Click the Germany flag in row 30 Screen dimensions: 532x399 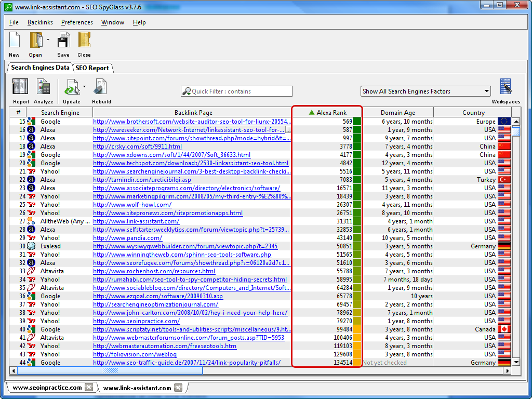(504, 246)
